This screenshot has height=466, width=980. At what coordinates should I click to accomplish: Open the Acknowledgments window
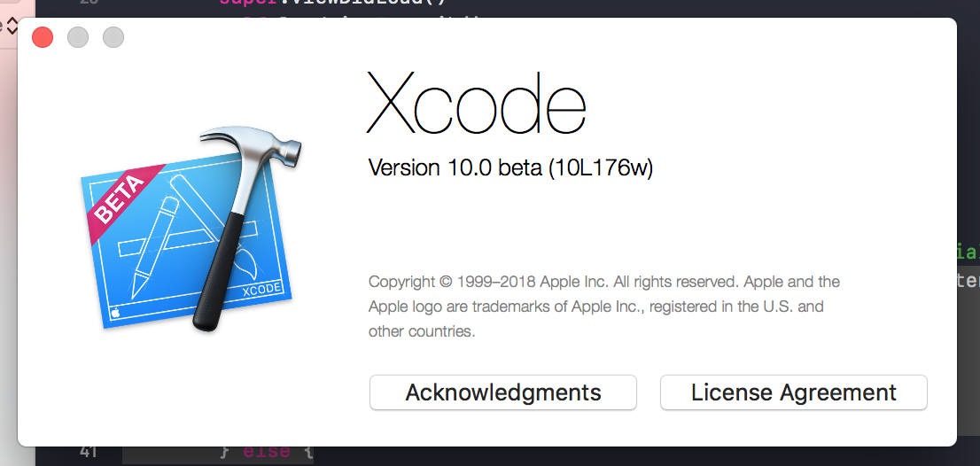(x=503, y=392)
